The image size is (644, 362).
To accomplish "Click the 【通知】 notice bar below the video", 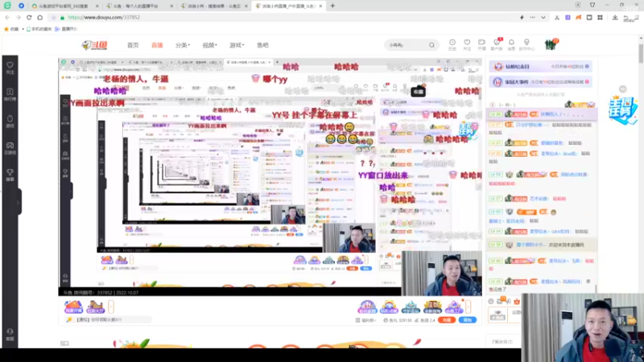I will (108, 319).
